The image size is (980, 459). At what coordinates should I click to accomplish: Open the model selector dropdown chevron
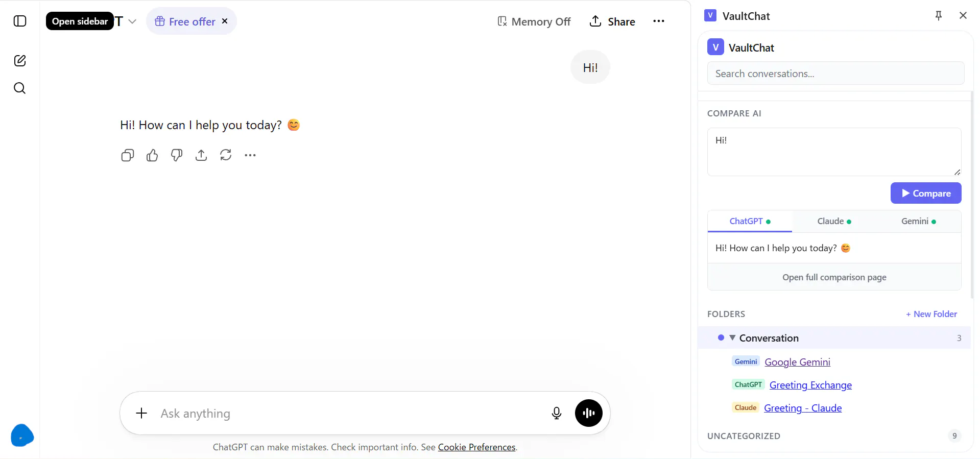click(132, 21)
